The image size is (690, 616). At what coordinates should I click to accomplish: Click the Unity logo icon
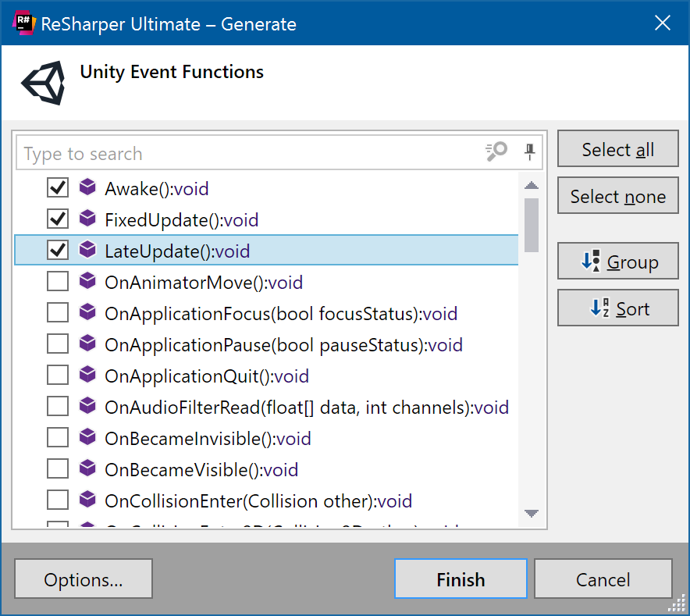point(44,84)
